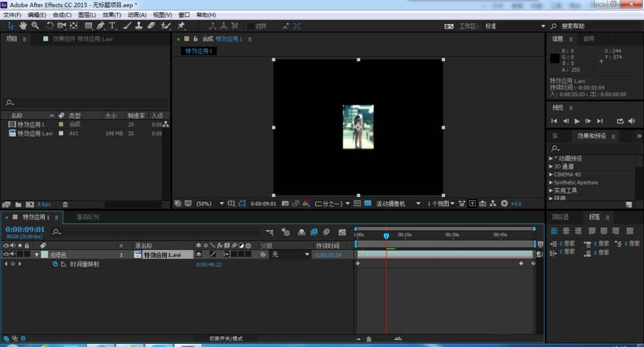Open the 效果(T) menu
The height and width of the screenshot is (347, 644).
click(111, 15)
